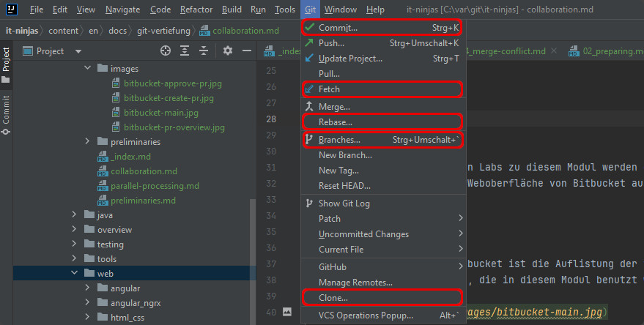Open collaboration.md in project tree
Screen dimensions: 644x325
tap(144, 171)
